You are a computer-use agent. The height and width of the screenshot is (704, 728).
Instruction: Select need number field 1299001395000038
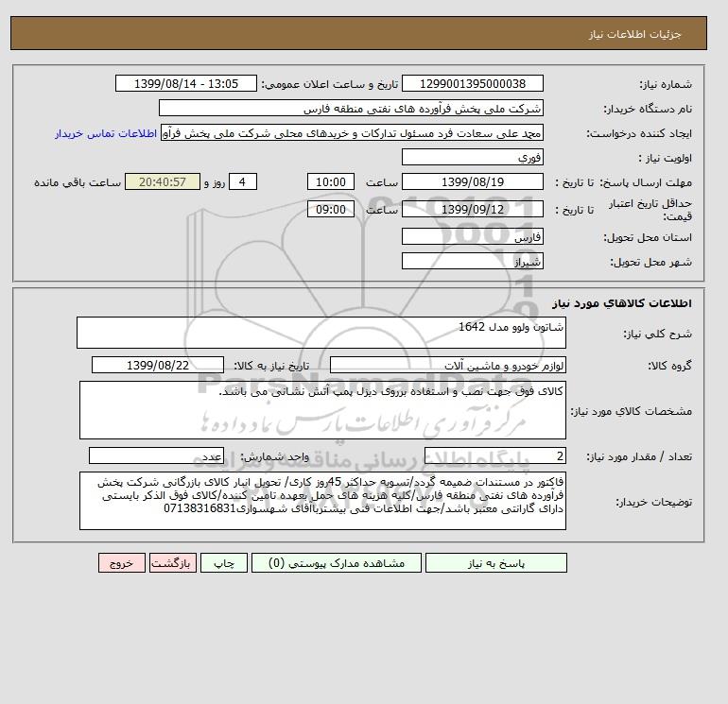(x=472, y=83)
